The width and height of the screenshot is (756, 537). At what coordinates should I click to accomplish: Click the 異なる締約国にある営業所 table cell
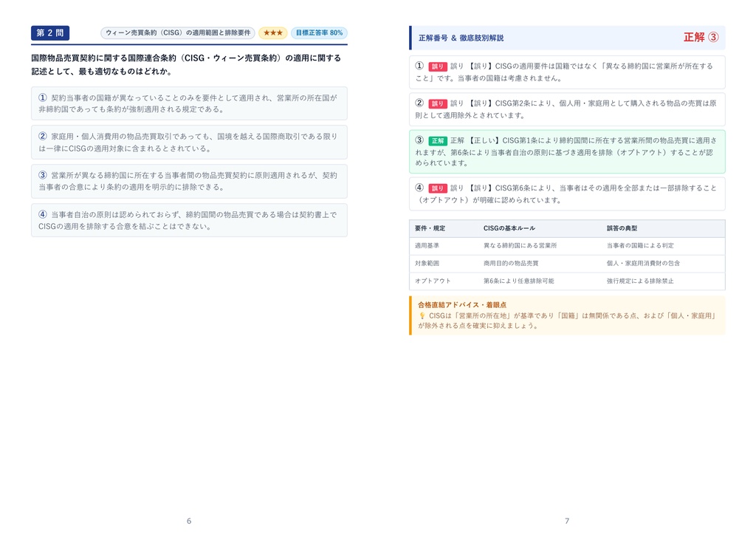[x=520, y=245]
